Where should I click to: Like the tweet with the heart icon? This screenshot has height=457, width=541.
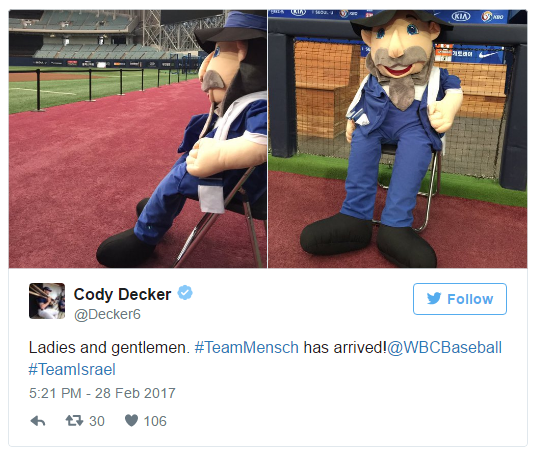131,420
